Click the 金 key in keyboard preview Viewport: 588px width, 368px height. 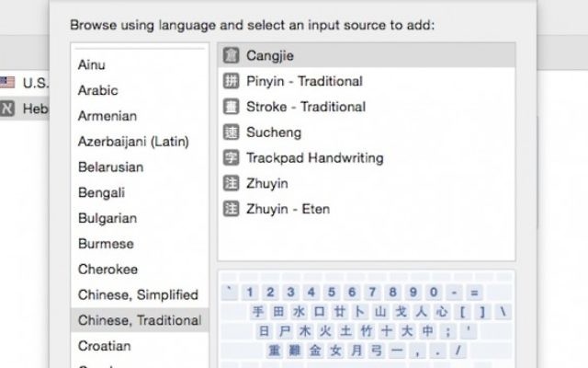pos(315,351)
